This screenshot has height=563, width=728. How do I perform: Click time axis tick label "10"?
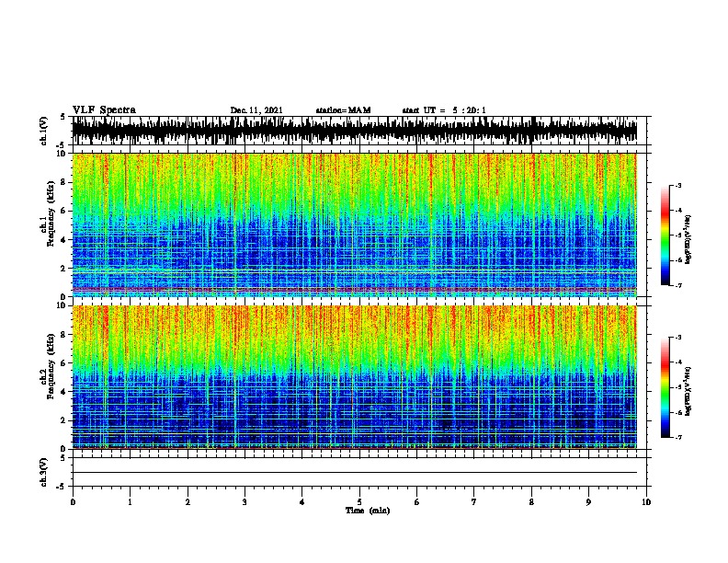646,502
